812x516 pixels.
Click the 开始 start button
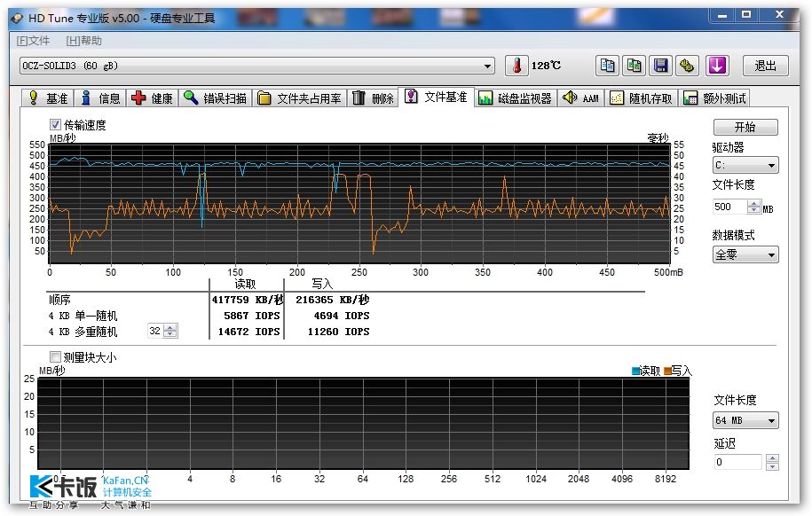pos(745,128)
